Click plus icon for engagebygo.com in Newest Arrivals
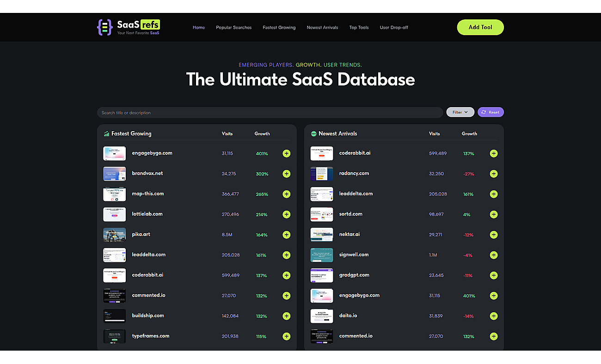This screenshot has height=364, width=601. (x=494, y=296)
